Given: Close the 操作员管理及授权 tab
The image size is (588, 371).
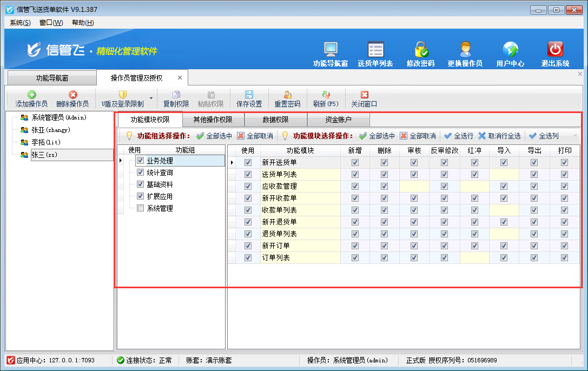Looking at the screenshot, I should pos(180,78).
